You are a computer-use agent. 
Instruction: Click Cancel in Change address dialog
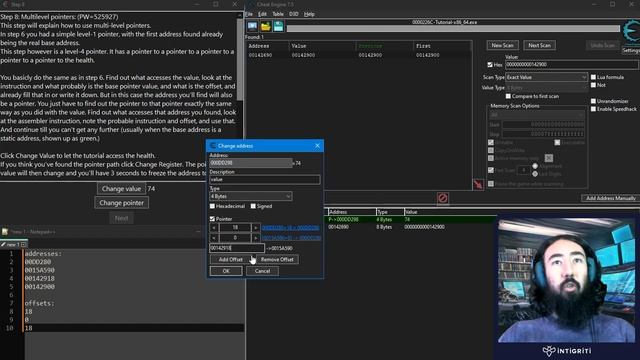(262, 271)
